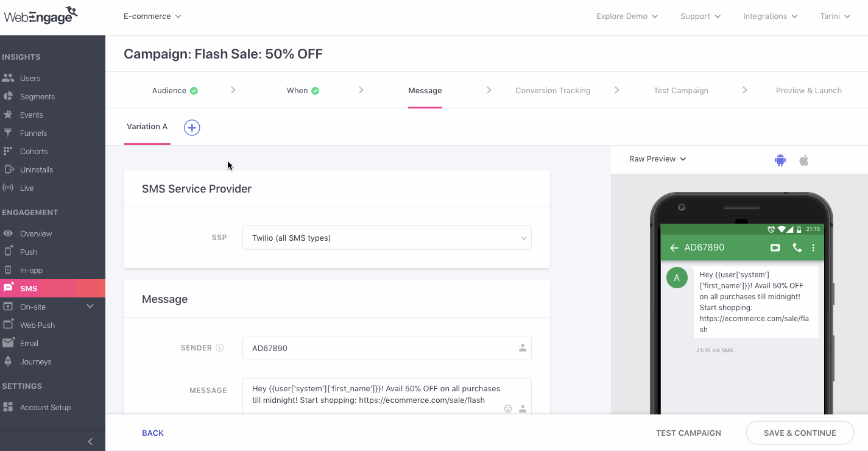Click phone call icon in preview
Screen dimensions: 868x451
797,248
